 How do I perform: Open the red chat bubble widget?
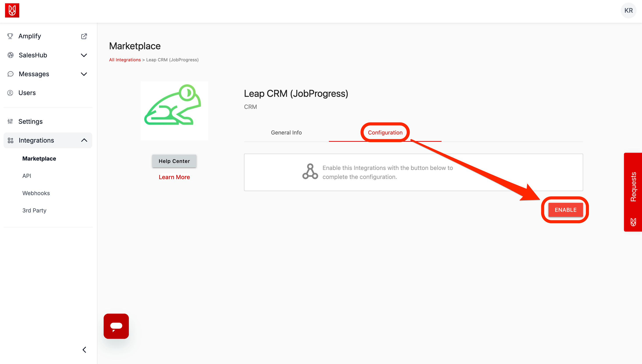tap(116, 326)
